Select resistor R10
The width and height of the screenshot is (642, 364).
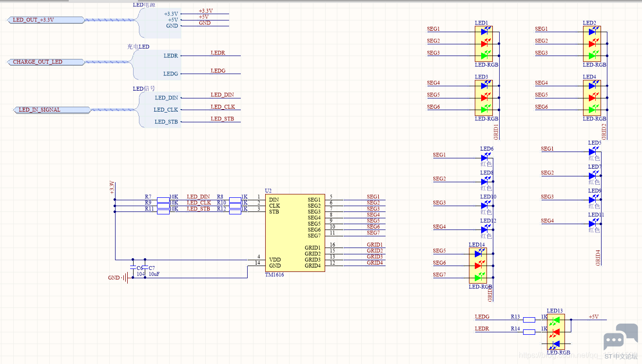point(235,206)
